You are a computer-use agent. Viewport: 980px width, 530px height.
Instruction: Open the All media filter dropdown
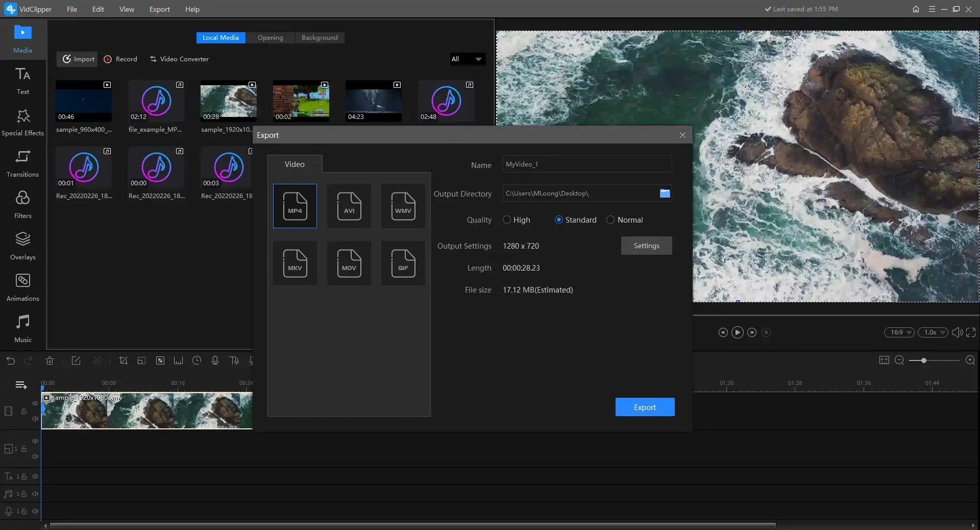467,59
